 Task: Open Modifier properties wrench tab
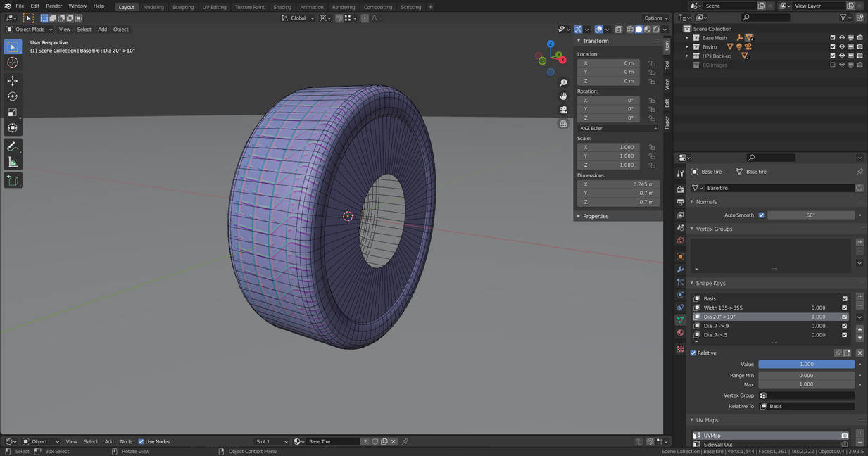680,270
